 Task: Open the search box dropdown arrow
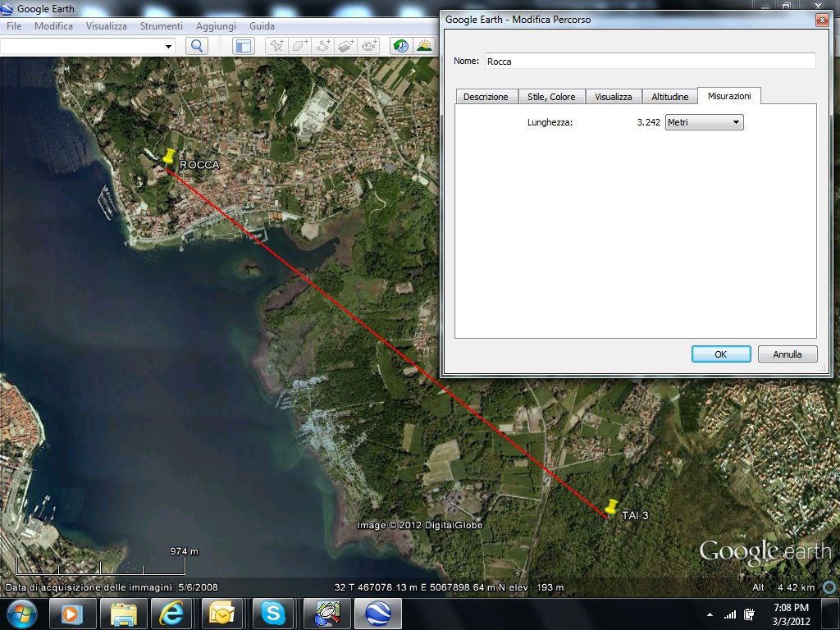pos(168,47)
